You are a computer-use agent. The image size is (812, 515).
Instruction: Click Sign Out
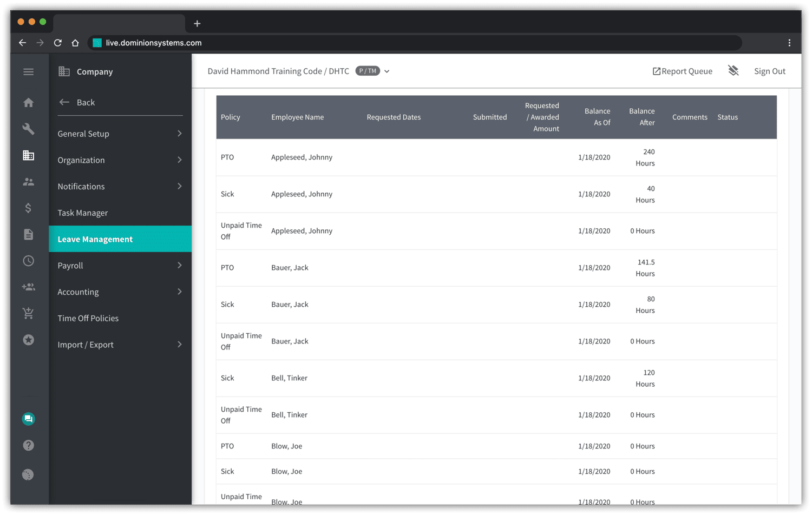(769, 71)
